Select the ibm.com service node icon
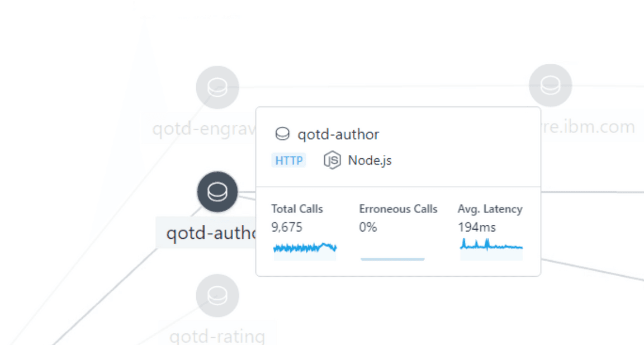This screenshot has width=644, height=345. (x=550, y=86)
